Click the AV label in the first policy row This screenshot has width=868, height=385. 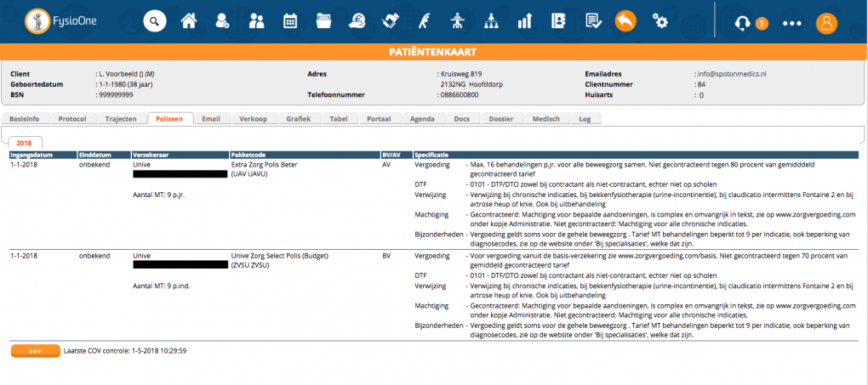386,165
